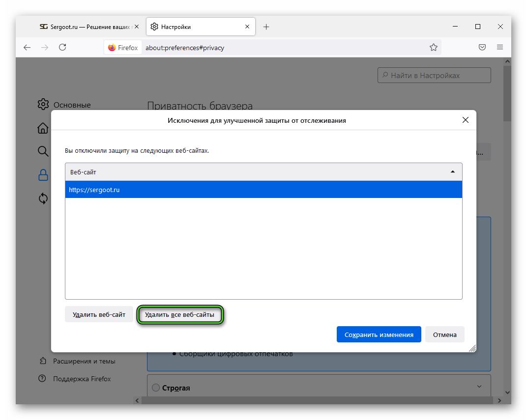Sort list by Веб-сайт column header
Image resolution: width=527 pixels, height=420 pixels.
click(x=263, y=172)
